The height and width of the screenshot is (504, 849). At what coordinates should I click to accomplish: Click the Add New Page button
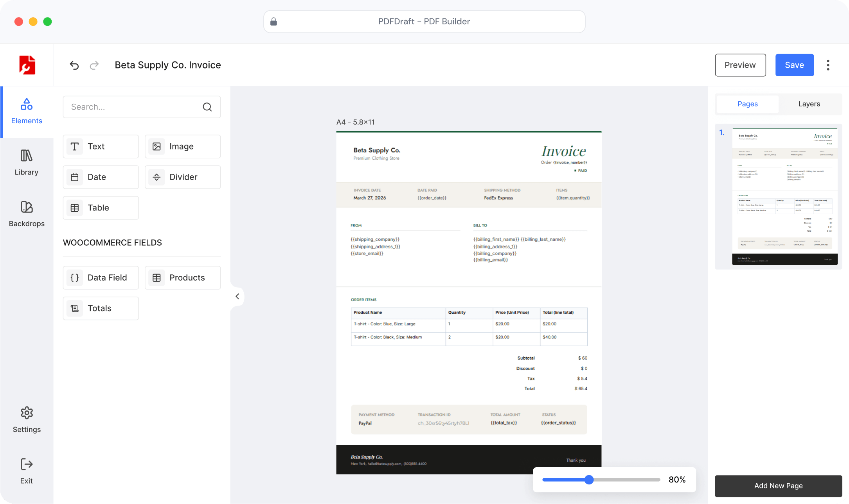(778, 486)
